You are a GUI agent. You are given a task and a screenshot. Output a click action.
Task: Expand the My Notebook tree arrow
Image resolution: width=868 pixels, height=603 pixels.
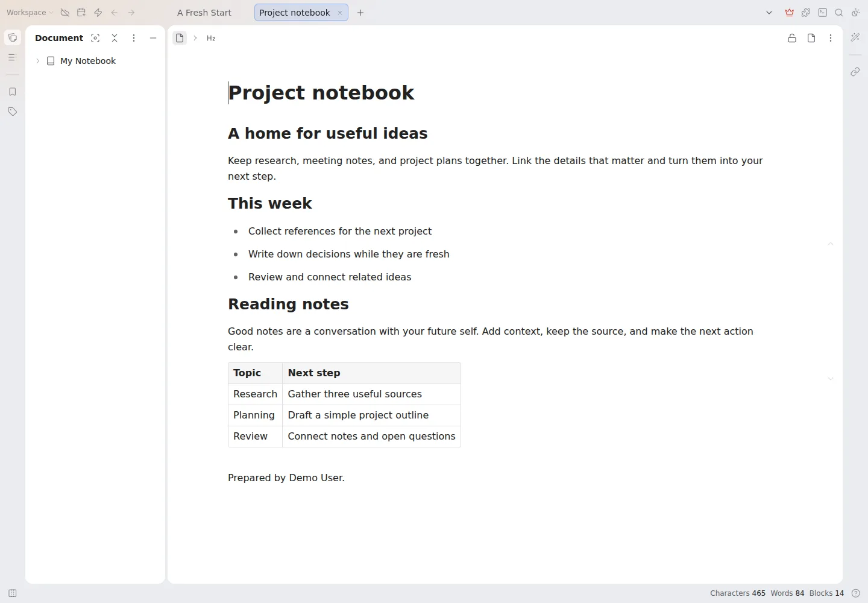[38, 61]
